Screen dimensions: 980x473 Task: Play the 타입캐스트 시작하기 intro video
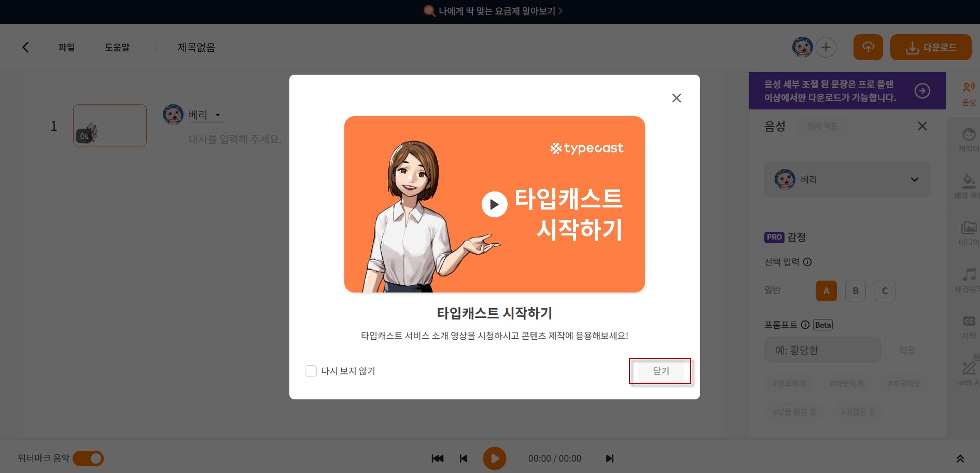[x=494, y=204]
